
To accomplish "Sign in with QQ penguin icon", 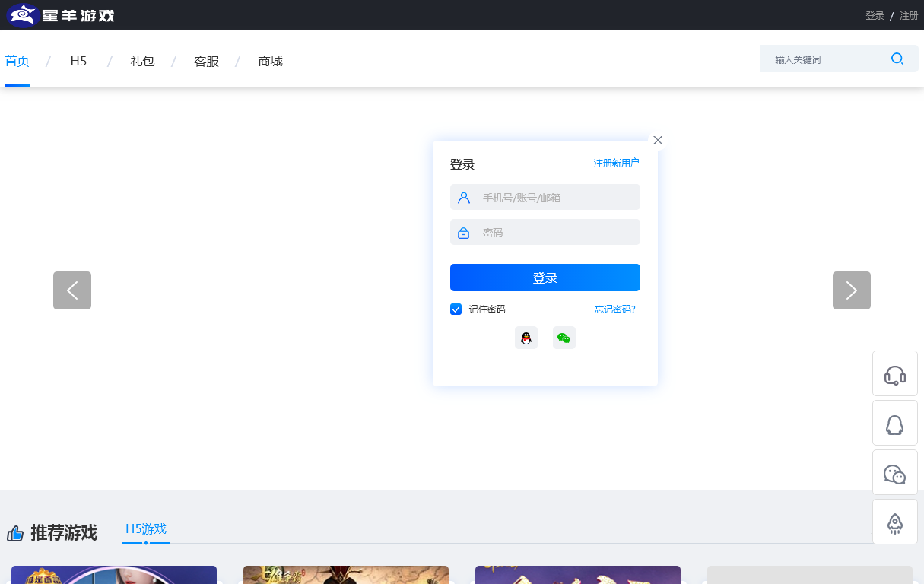I will coord(526,338).
